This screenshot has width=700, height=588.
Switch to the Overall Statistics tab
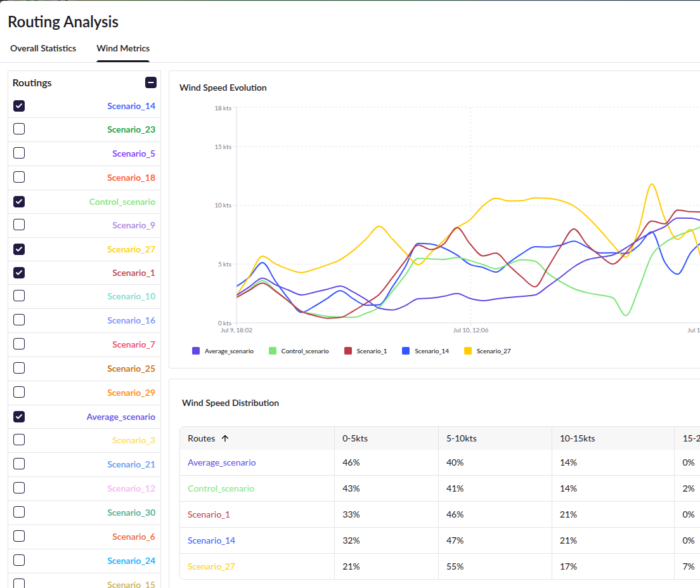pyautogui.click(x=43, y=48)
